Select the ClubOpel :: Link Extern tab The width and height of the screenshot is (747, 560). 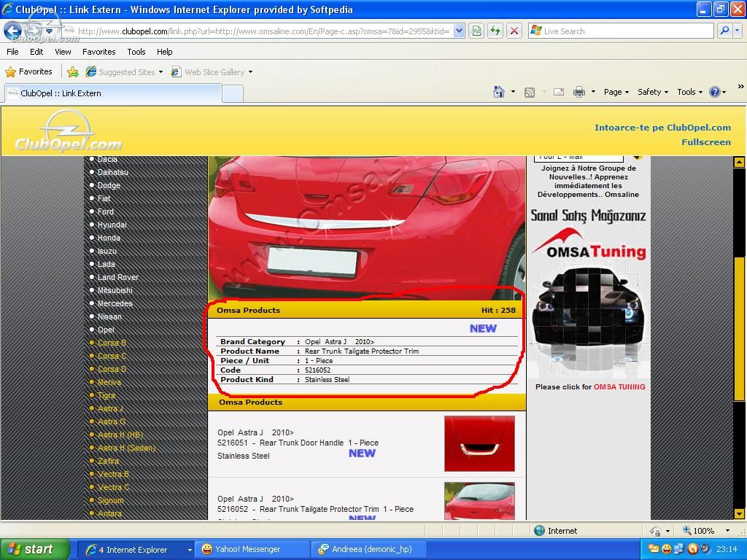click(113, 93)
